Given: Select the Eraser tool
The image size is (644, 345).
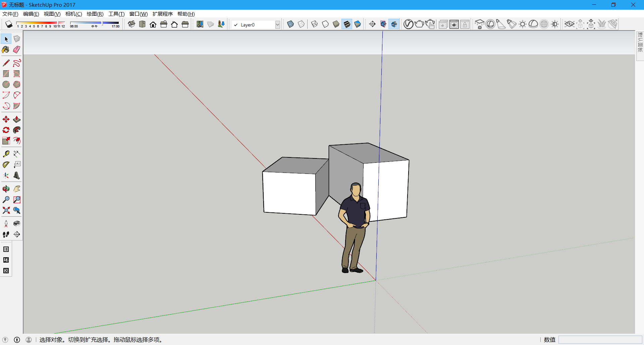Looking at the screenshot, I should (x=16, y=50).
